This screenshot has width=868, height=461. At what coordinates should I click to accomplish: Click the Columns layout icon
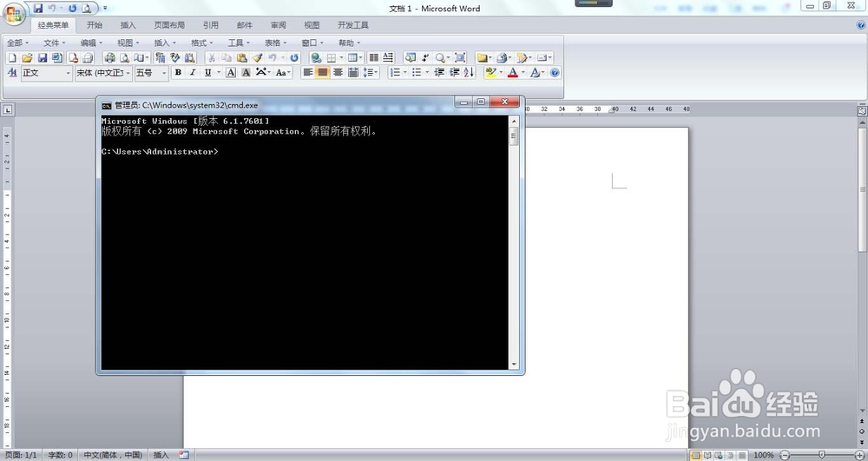tap(373, 57)
